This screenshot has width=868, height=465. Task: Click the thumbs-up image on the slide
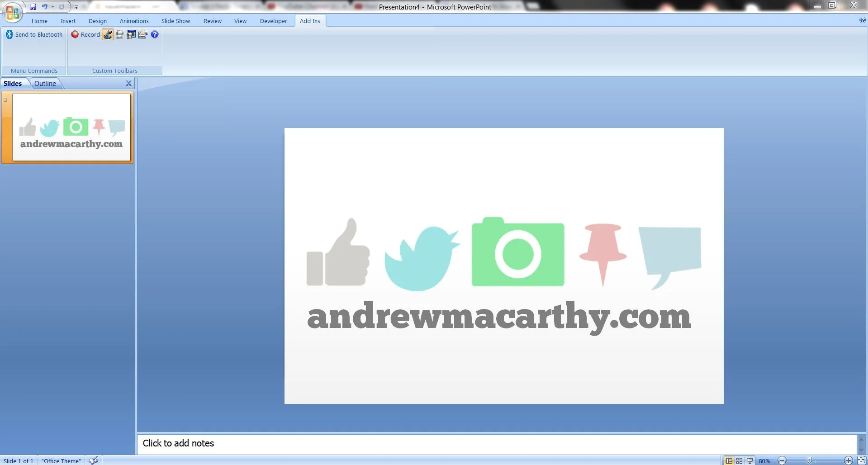coord(338,252)
